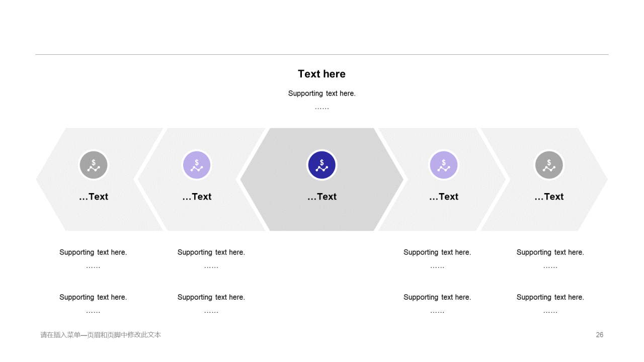Select the "...Text" label in the second hexagon
The image size is (644, 362).
[x=197, y=197]
